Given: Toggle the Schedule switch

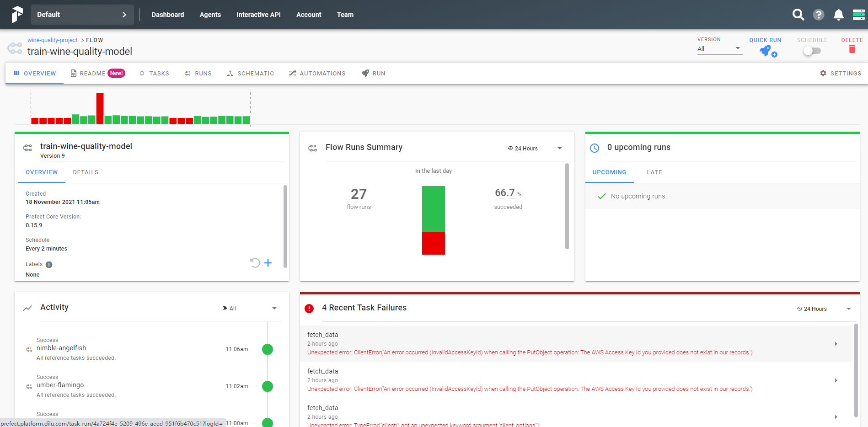Looking at the screenshot, I should pos(812,51).
